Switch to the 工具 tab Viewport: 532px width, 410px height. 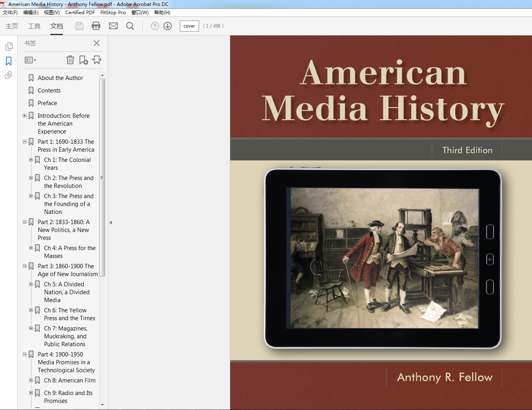pos(34,26)
